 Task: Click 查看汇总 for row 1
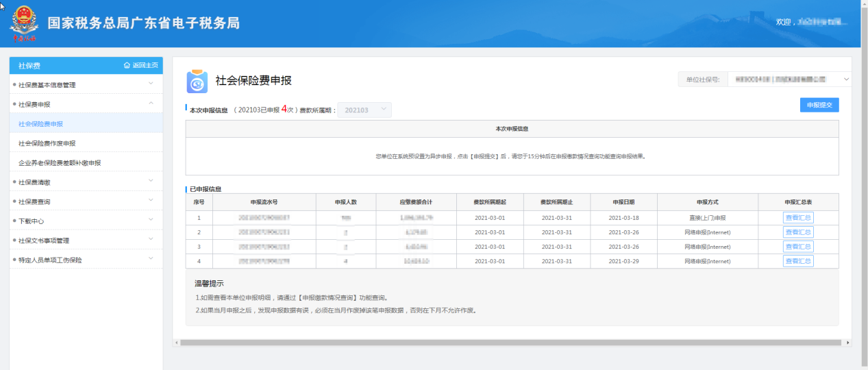point(798,218)
